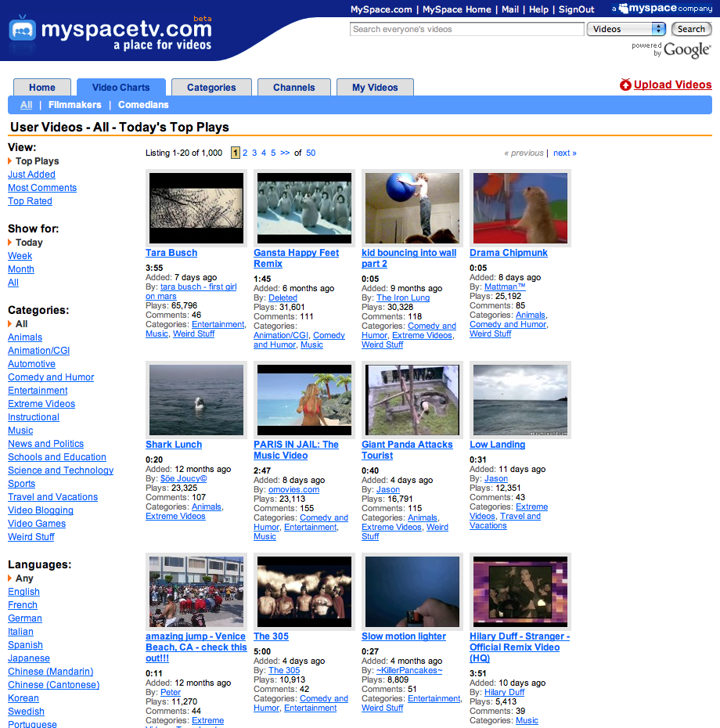
Task: Open the Categories tab
Action: tap(211, 88)
